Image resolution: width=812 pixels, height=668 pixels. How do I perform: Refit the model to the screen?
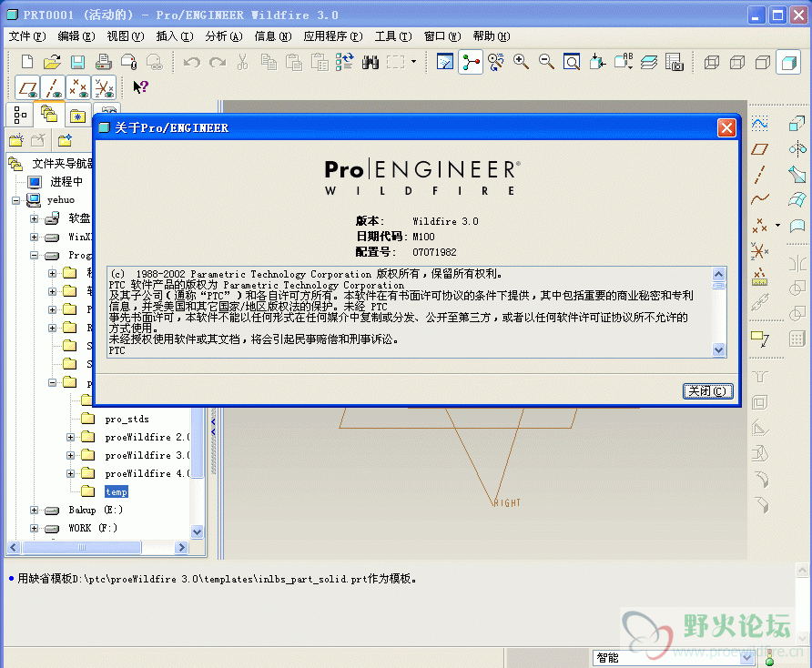572,62
